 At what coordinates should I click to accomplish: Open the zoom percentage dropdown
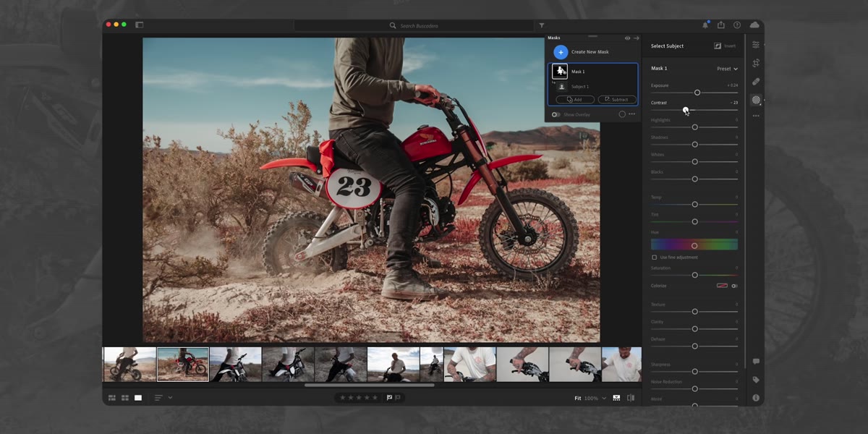[604, 398]
